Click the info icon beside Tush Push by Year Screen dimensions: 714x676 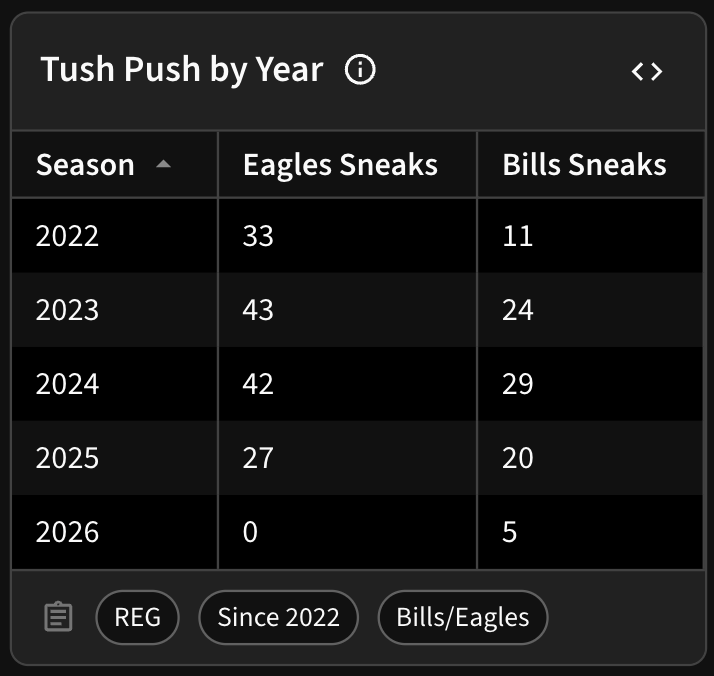[360, 70]
